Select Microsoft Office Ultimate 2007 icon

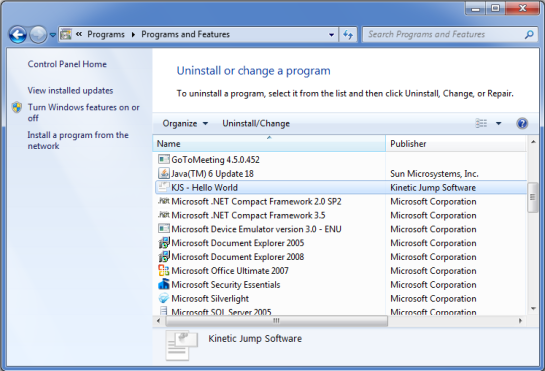pyautogui.click(x=164, y=271)
